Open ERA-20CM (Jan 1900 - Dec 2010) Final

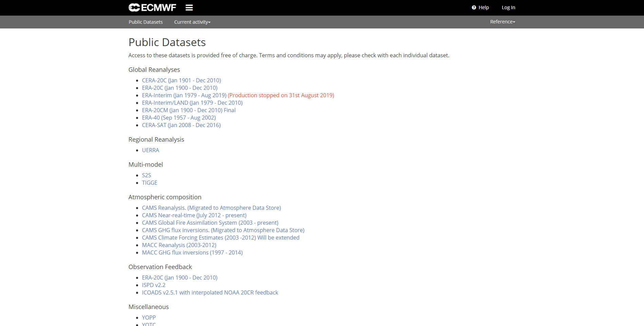189,110
